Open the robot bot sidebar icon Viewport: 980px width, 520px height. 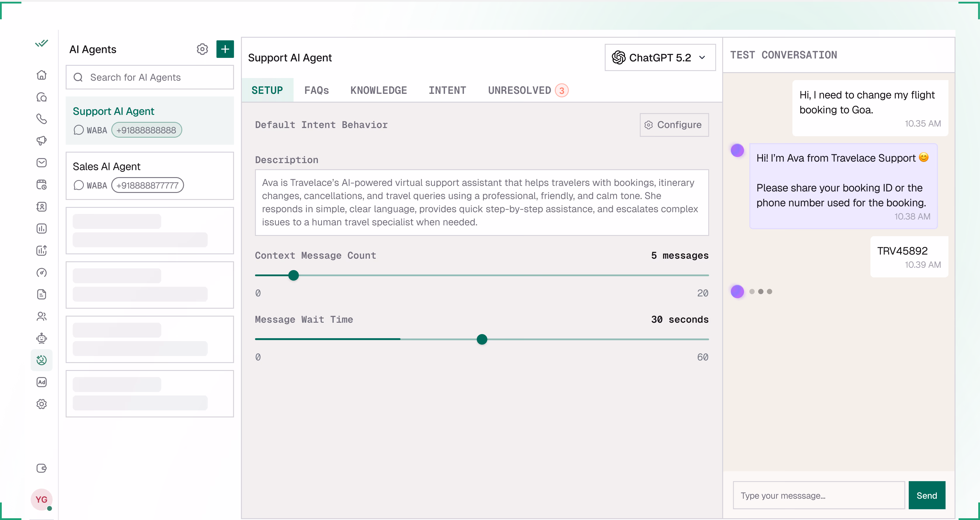tap(41, 338)
